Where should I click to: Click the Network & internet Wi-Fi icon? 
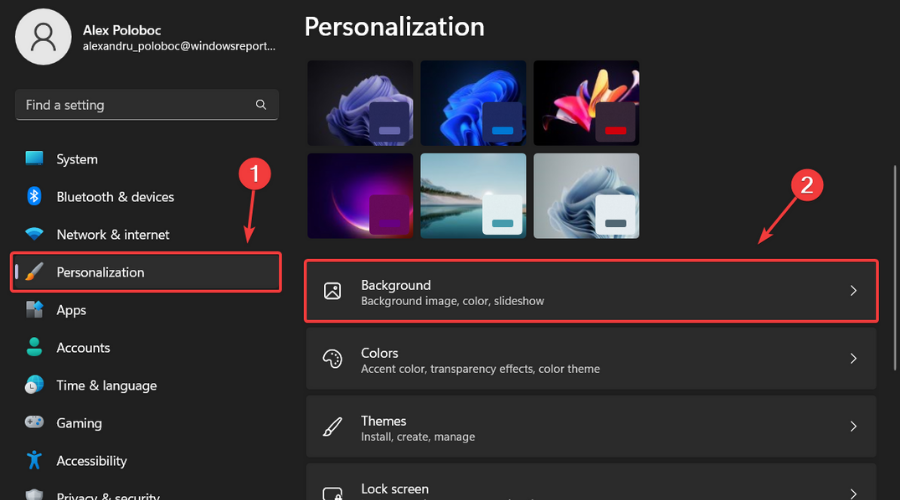click(35, 234)
